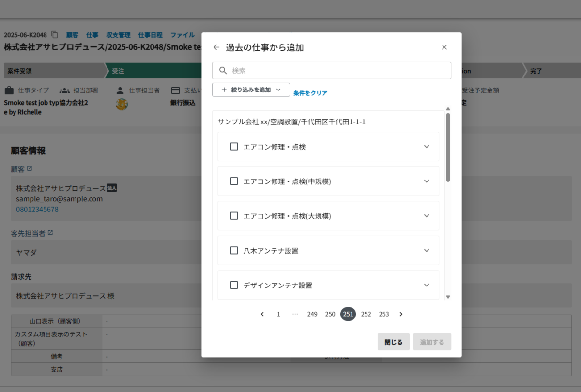
Task: Click the scrollbar down arrow
Action: click(x=448, y=297)
